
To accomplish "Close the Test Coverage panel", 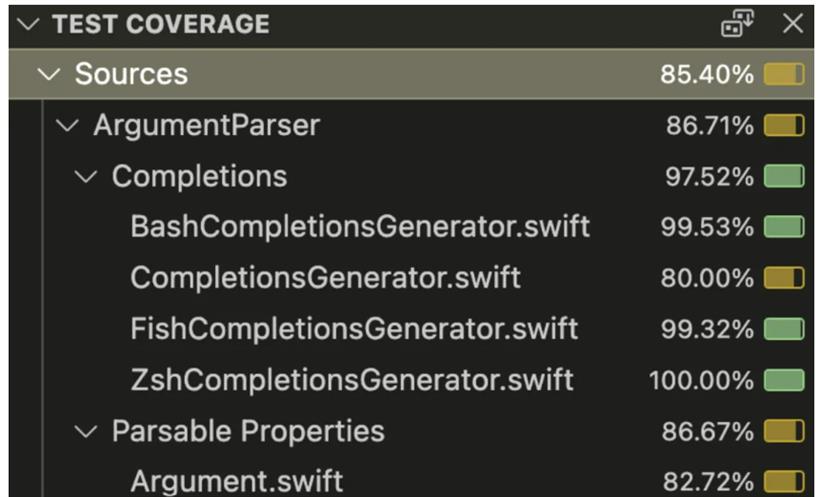I will click(x=793, y=24).
